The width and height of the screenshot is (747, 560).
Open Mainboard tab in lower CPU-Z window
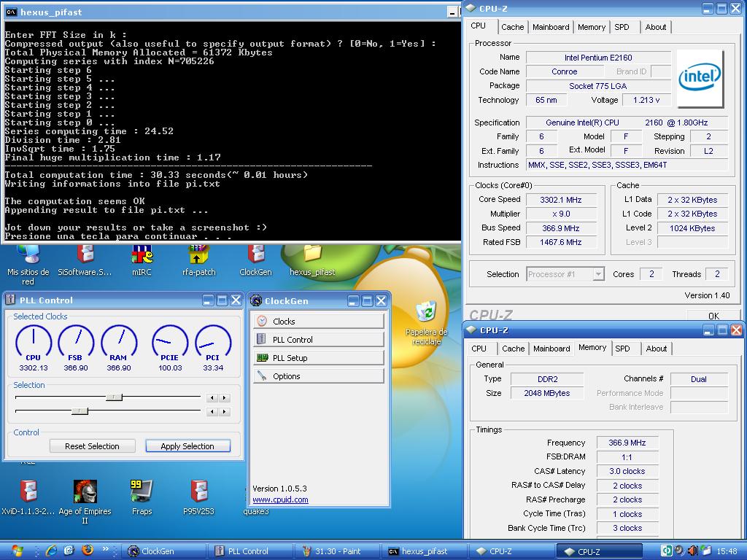(551, 349)
